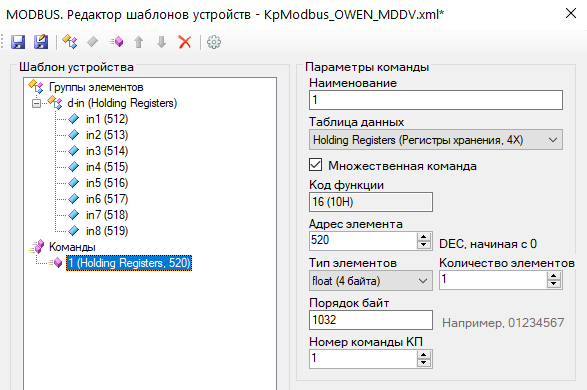Increase element count with up arrow
This screenshot has width=587, height=390.
point(554,276)
